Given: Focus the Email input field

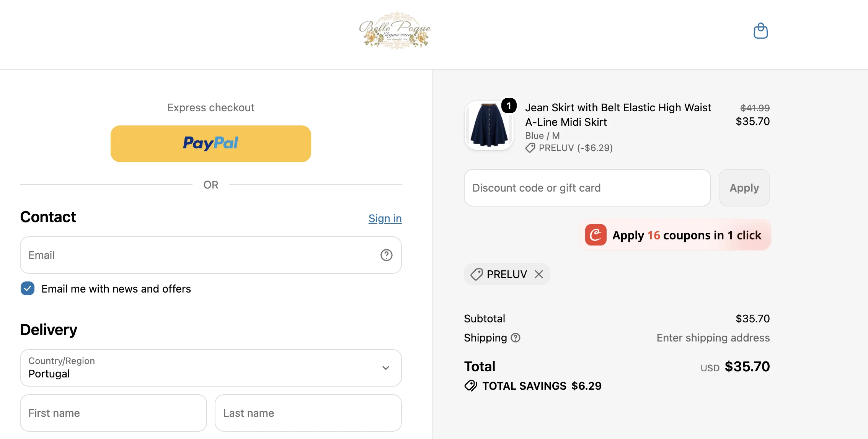Looking at the screenshot, I should [211, 255].
